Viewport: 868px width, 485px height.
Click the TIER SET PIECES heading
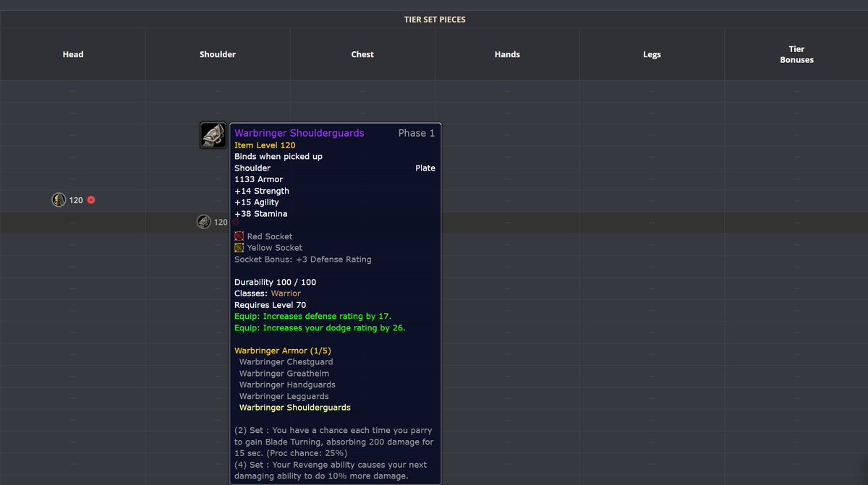[x=435, y=20]
